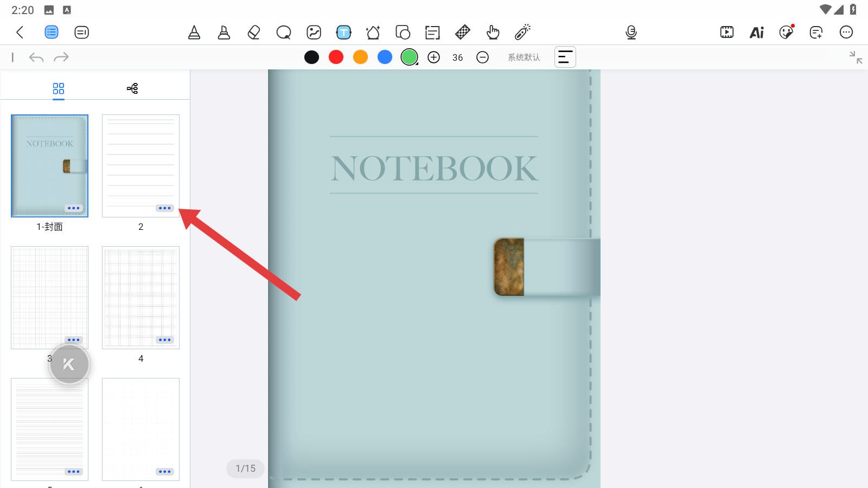Activate the text box tool

pyautogui.click(x=343, y=33)
